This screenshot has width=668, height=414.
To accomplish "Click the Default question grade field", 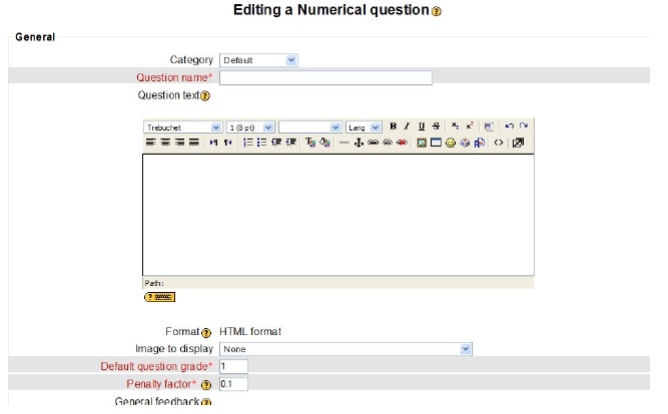I will pyautogui.click(x=233, y=366).
